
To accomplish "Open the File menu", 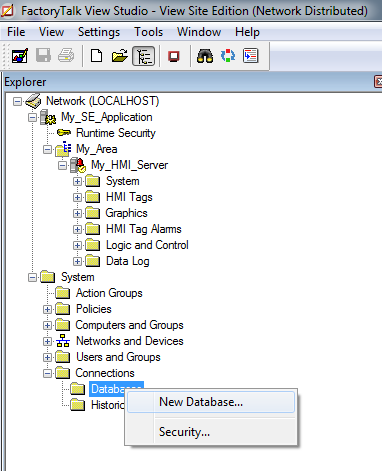I will click(x=16, y=32).
